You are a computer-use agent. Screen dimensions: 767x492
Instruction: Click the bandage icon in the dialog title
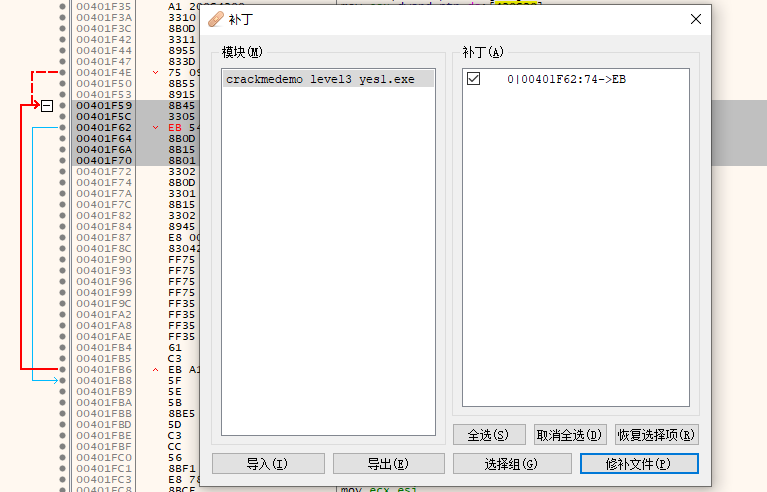tap(216, 20)
